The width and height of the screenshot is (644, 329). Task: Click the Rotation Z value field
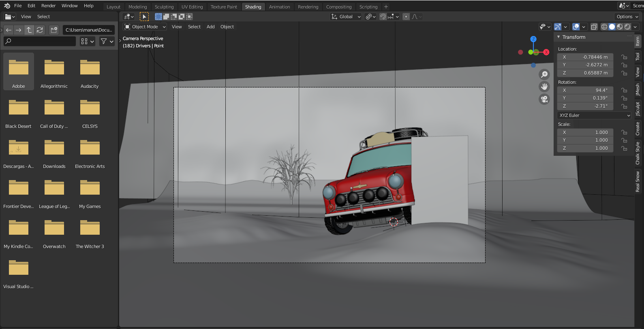(585, 106)
